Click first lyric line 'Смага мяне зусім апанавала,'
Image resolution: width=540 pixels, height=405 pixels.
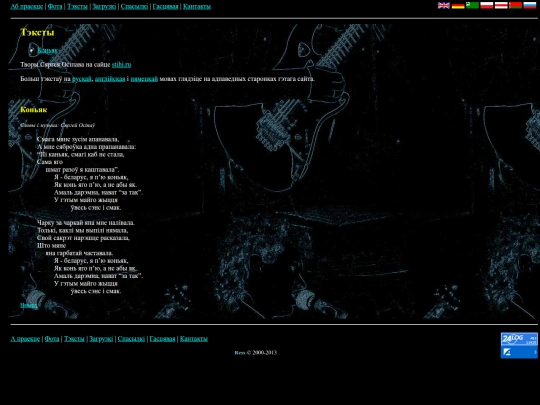tap(78, 139)
